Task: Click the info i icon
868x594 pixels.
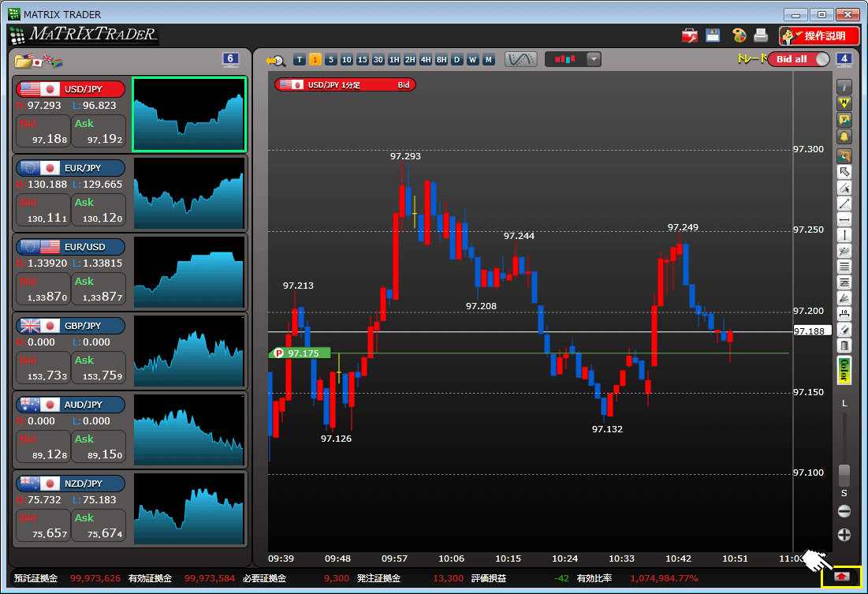Action: point(844,87)
